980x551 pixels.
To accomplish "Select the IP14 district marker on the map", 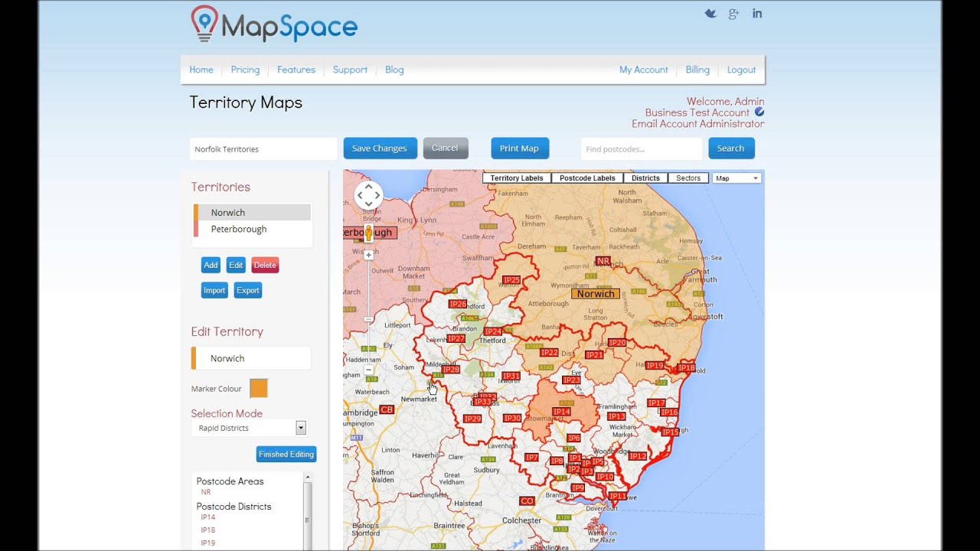I will (561, 412).
